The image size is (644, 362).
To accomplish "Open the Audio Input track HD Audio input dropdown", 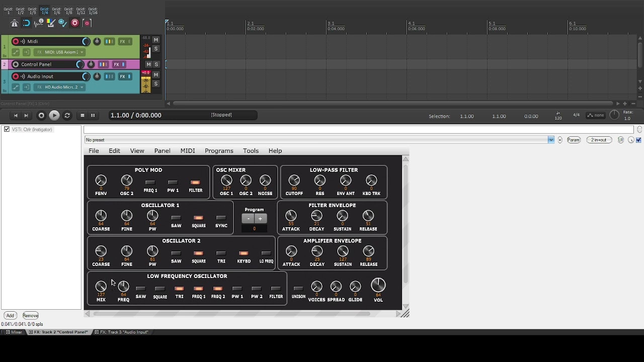I will [60, 87].
